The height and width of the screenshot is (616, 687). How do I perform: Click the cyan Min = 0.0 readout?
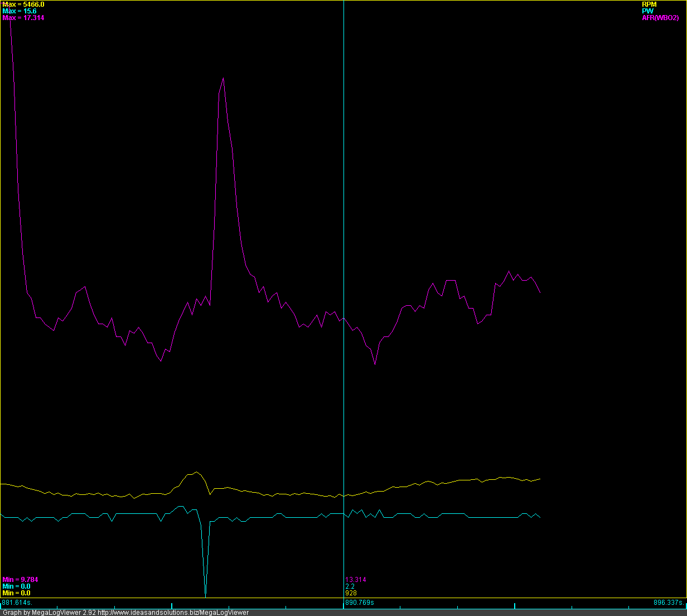point(17,586)
